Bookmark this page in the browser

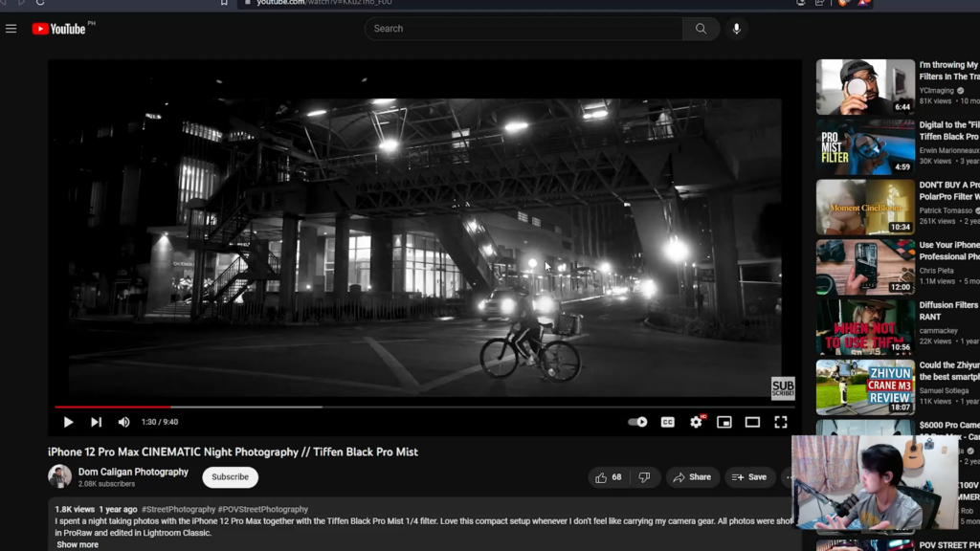[224, 3]
